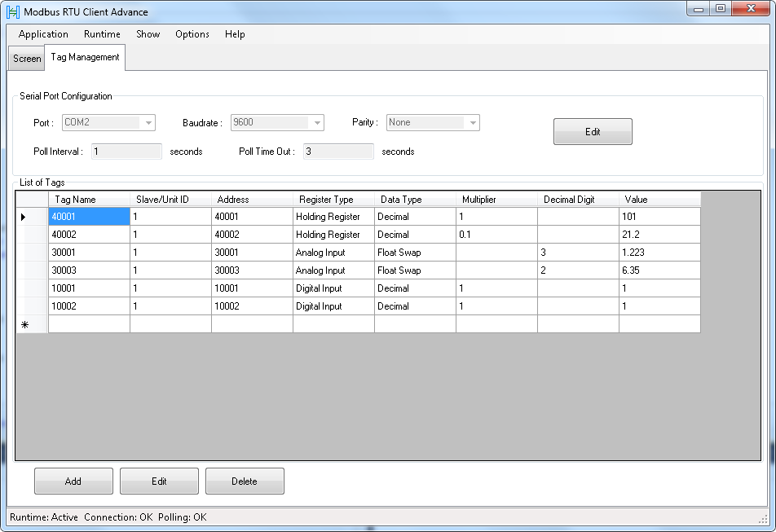Click the value cell 1.223

click(659, 253)
